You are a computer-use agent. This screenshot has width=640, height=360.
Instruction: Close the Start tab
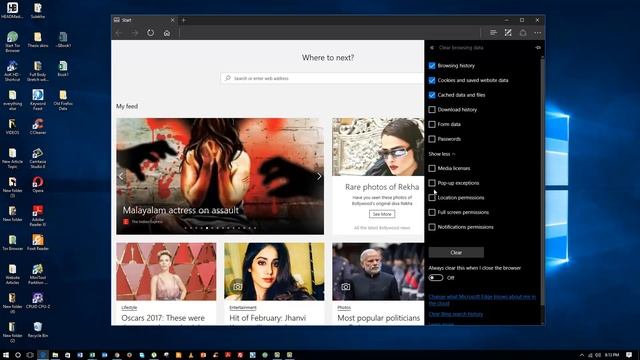(x=172, y=20)
